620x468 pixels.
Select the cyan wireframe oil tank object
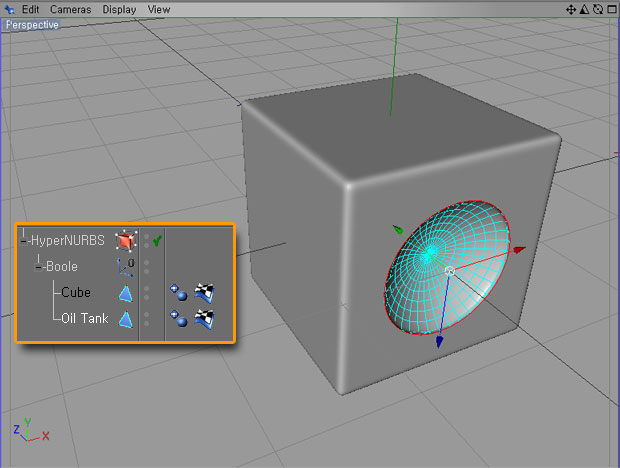pos(447,268)
